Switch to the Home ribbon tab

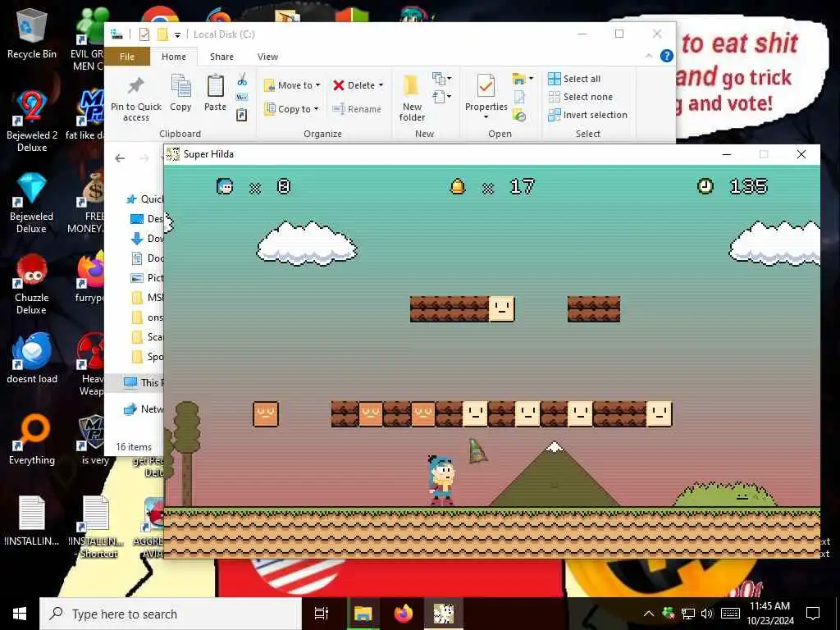tap(174, 57)
